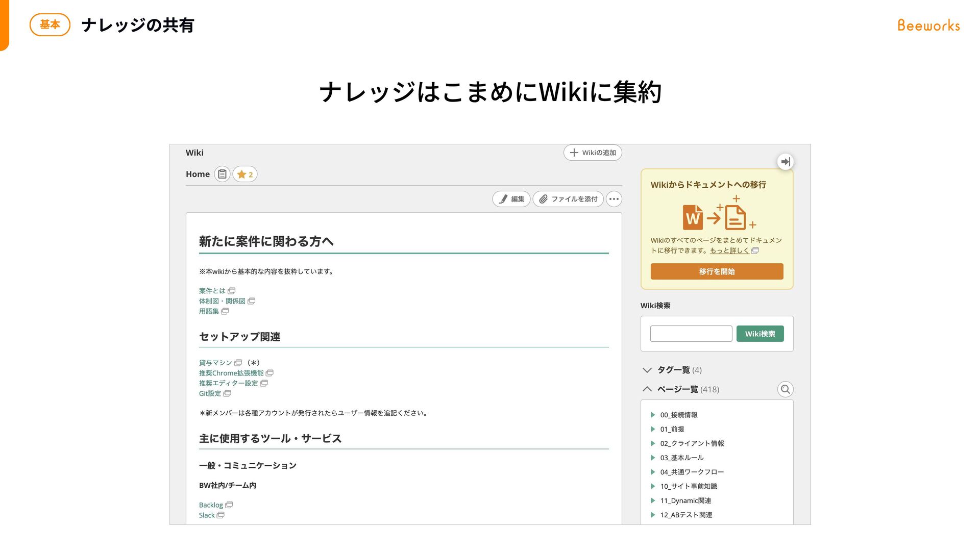This screenshot has width=980, height=551.
Task: Click the plus Wikiの追加 button
Action: (x=593, y=153)
